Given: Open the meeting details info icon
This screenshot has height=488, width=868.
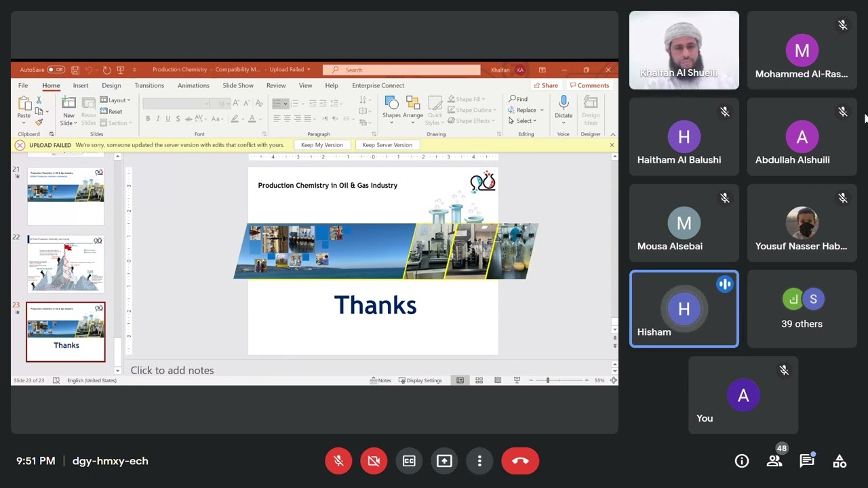Looking at the screenshot, I should tap(742, 461).
